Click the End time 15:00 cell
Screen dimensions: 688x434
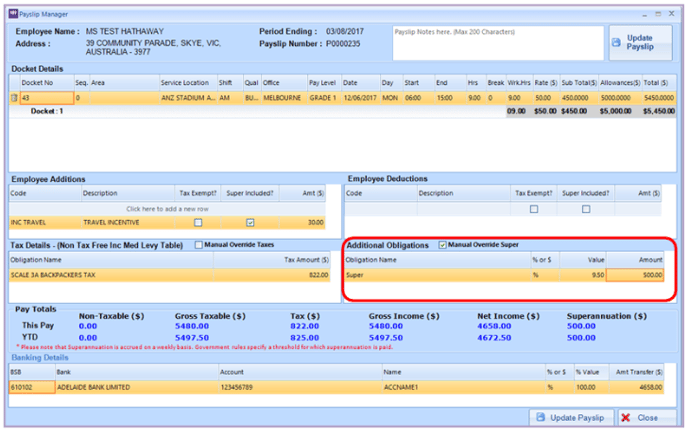(450, 98)
